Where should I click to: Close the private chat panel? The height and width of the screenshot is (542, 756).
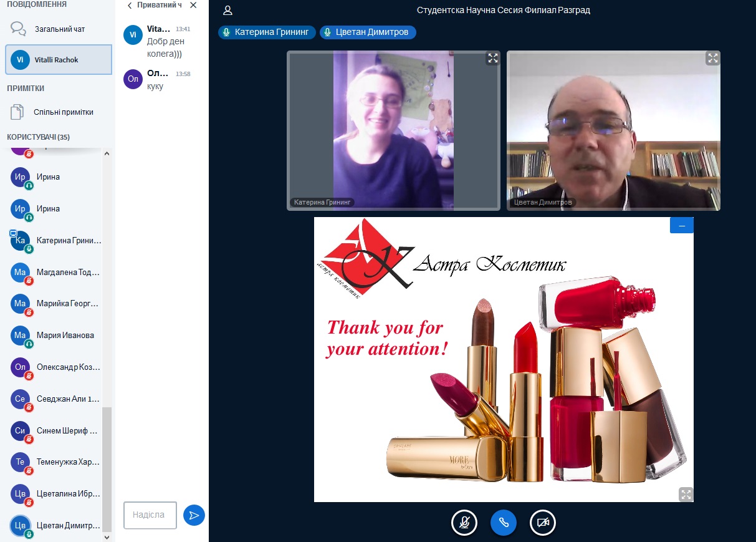[x=193, y=5]
